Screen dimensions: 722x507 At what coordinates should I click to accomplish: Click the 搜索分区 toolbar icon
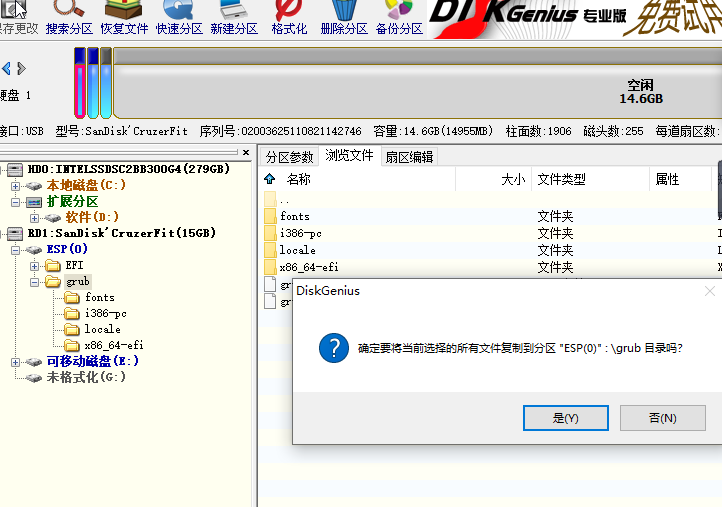click(x=69, y=18)
